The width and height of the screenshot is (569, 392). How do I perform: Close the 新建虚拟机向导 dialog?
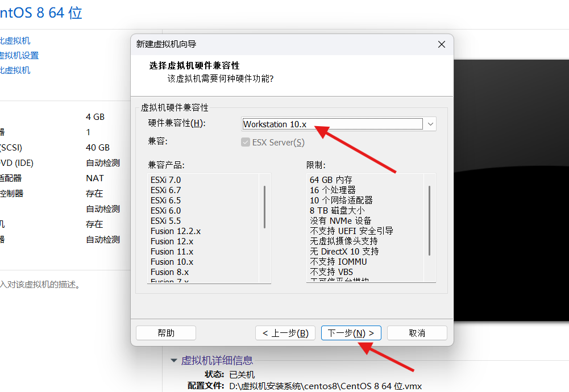click(x=442, y=44)
